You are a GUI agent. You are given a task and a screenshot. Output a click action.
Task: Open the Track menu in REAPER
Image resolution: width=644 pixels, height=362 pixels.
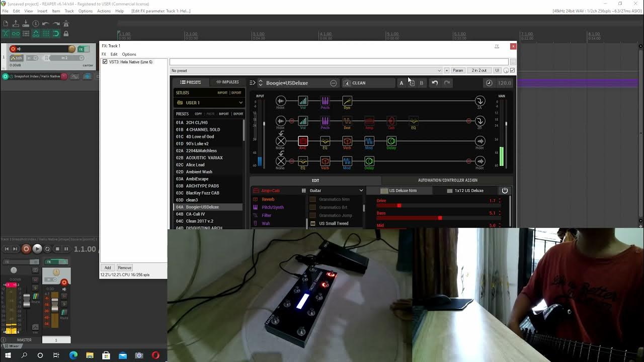[x=69, y=11]
